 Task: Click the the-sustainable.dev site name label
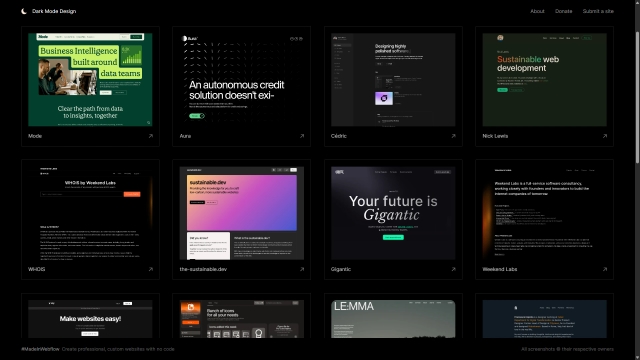pos(203,269)
